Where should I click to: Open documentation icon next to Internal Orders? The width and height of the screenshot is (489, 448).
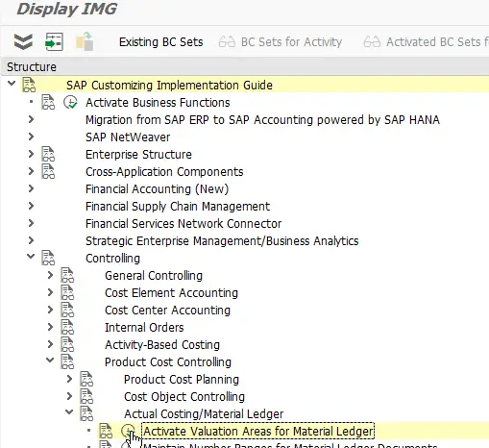67,328
